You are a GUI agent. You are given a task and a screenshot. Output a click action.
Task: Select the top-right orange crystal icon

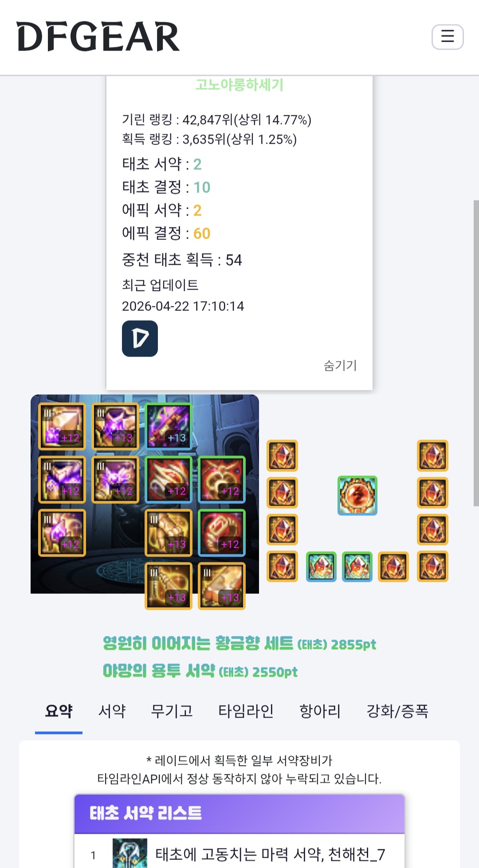tap(433, 456)
